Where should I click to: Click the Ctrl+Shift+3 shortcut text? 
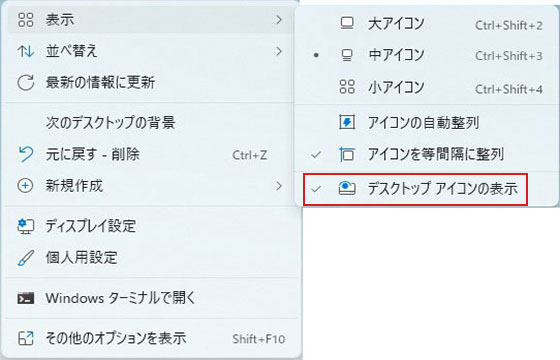click(509, 56)
